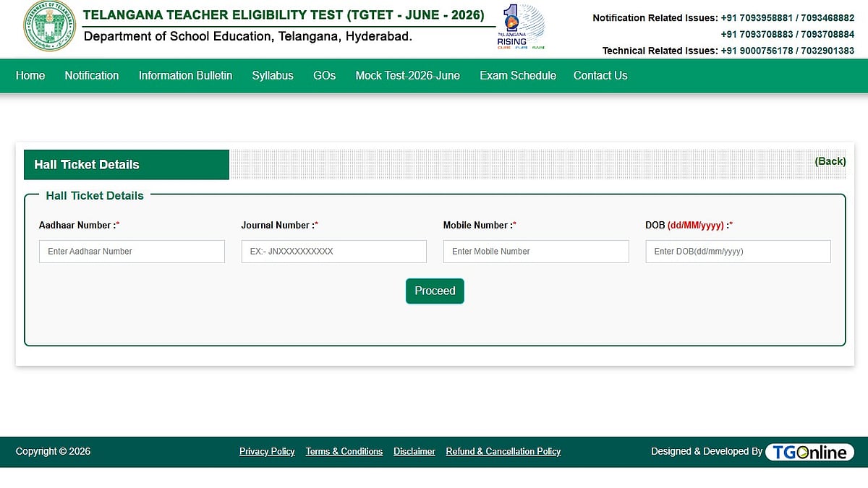The image size is (868, 488).
Task: Open Mock Test-2026-June menu item
Action: point(407,75)
